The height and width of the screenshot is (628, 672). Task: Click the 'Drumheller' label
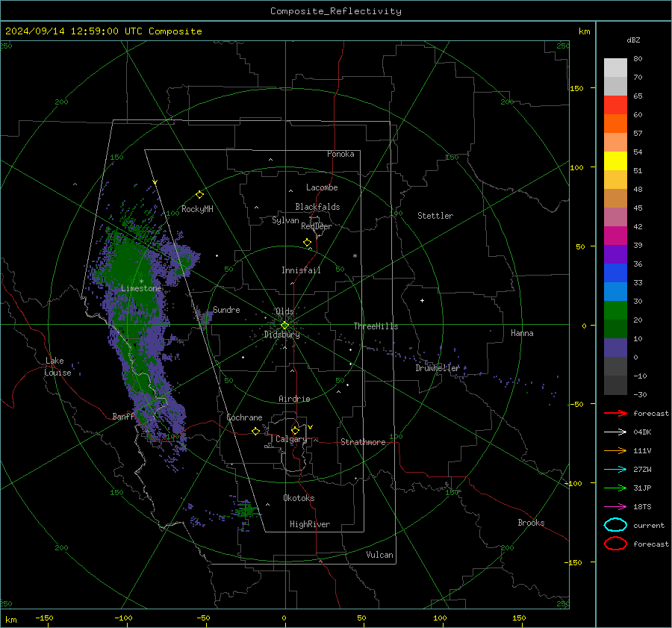438,368
